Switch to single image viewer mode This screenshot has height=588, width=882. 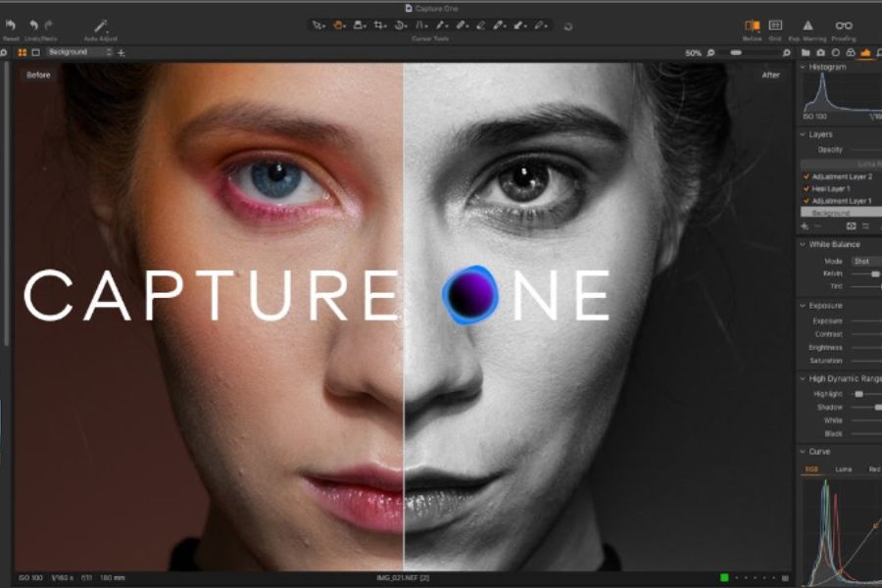click(36, 52)
